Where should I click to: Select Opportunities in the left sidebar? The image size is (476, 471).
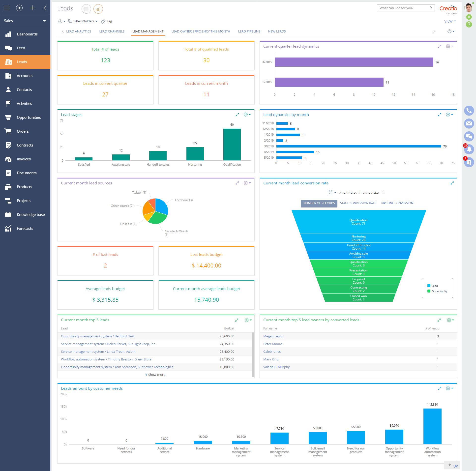[29, 117]
